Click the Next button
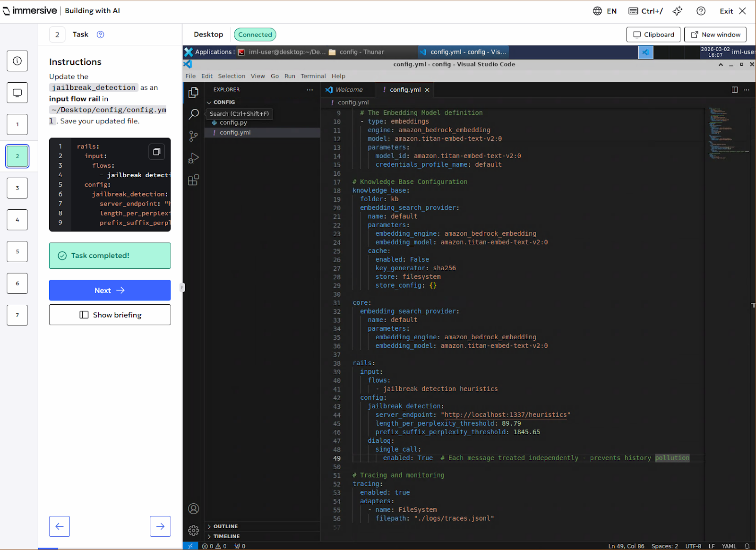Image resolution: width=756 pixels, height=550 pixels. 110,290
